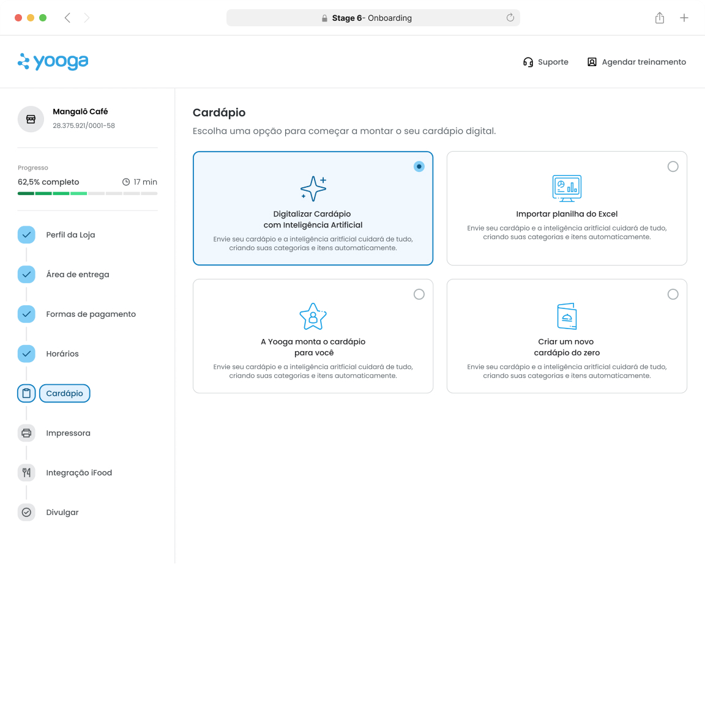Image resolution: width=705 pixels, height=728 pixels.
Task: Click the browser share icon
Action: [x=660, y=18]
